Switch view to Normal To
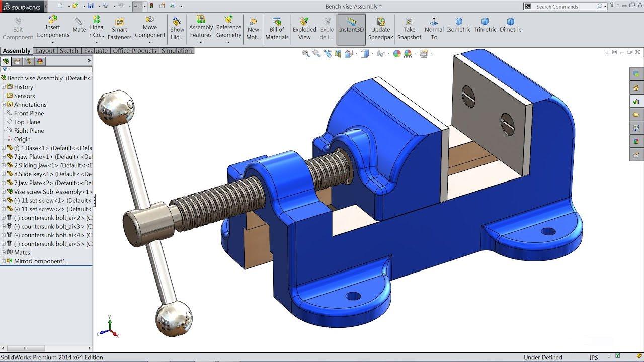The image size is (644, 362). tap(434, 29)
